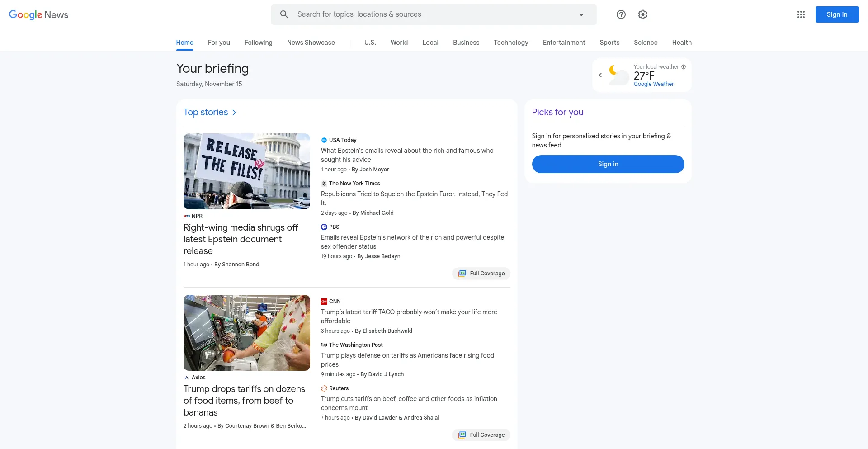Click the search magnifier icon
The width and height of the screenshot is (868, 449).
[284, 14]
